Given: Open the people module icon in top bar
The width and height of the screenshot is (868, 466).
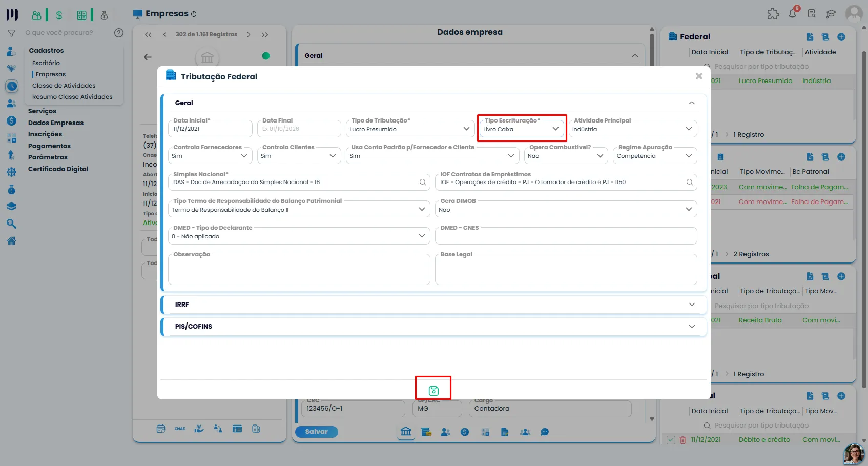Looking at the screenshot, I should click(x=36, y=15).
